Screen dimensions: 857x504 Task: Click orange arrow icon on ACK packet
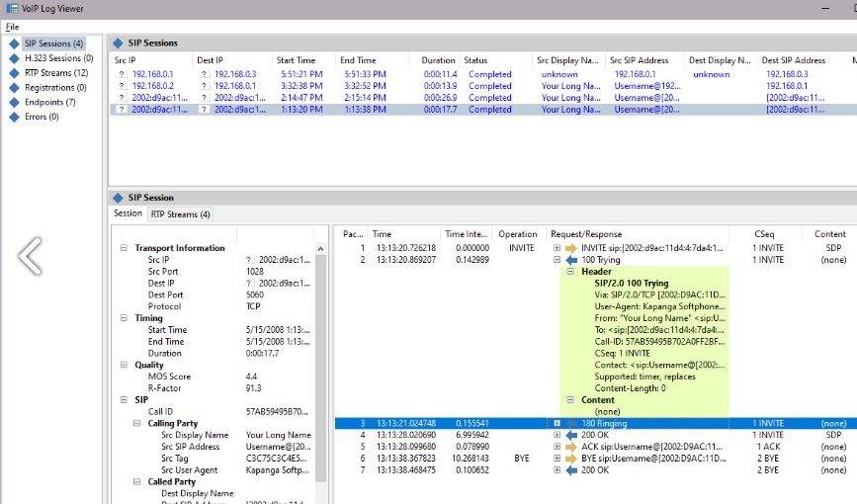coord(571,447)
